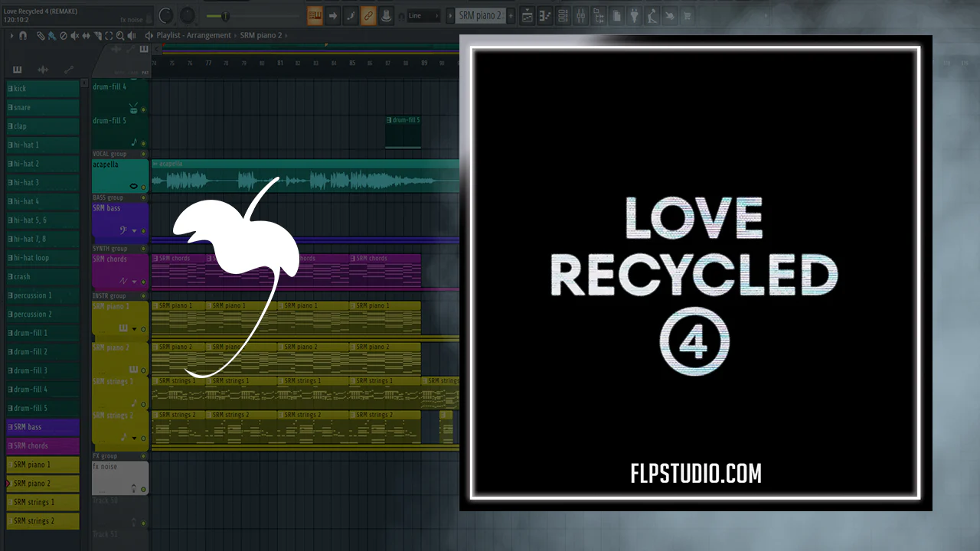Select the drum-fill 5 clip in playlist
980x551 pixels.
[403, 132]
